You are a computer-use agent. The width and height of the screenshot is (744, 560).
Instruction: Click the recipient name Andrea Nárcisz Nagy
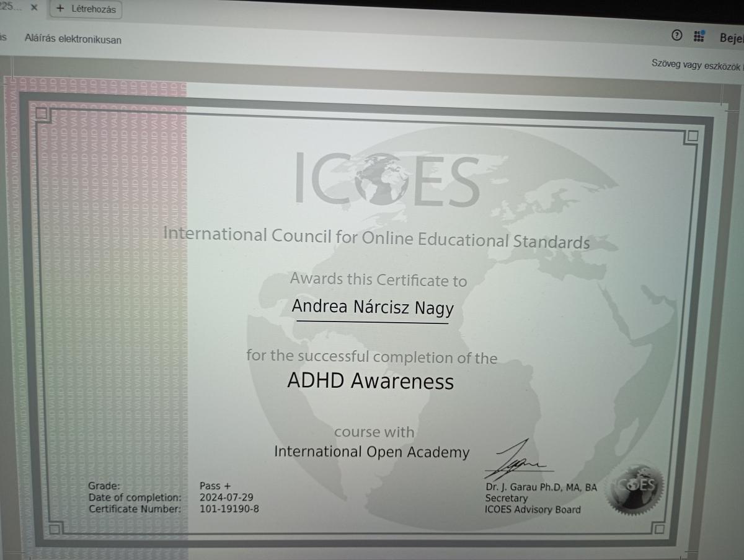372,307
